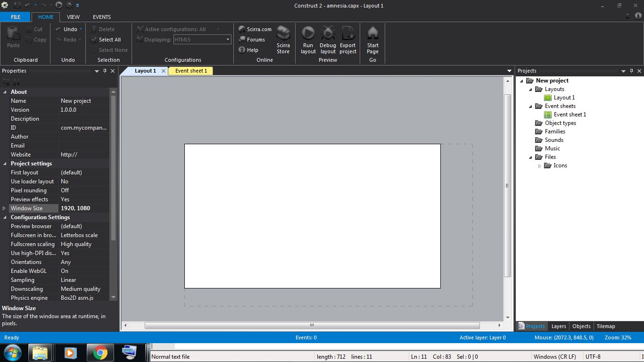Pin the Projects panel
This screenshot has width=644, height=362.
(631, 71)
